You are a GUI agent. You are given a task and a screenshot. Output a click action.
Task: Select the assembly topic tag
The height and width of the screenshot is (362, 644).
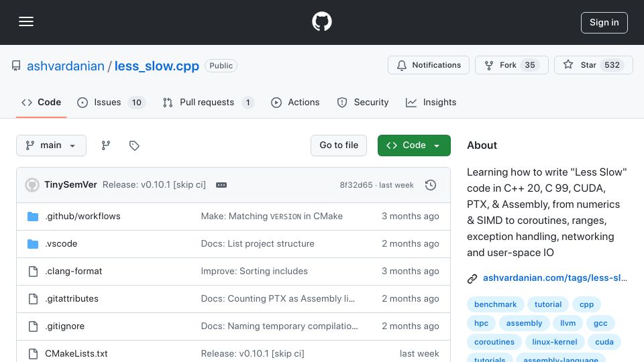tap(524, 323)
